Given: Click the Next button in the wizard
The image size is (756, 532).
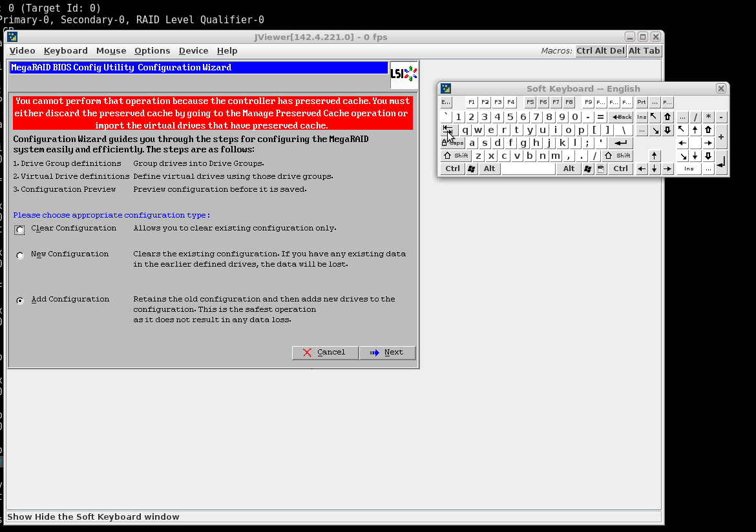Looking at the screenshot, I should coord(387,353).
